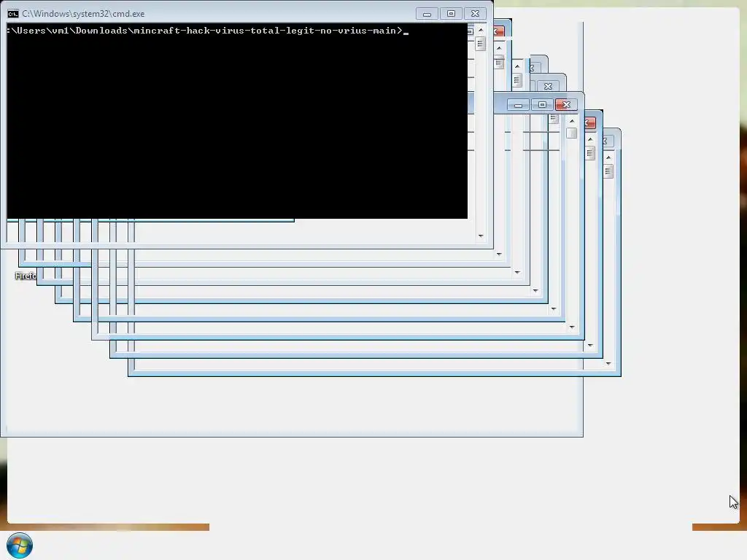Click the scroll up arrow below the background window's red close button
This screenshot has width=747, height=560.
pyautogui.click(x=572, y=121)
